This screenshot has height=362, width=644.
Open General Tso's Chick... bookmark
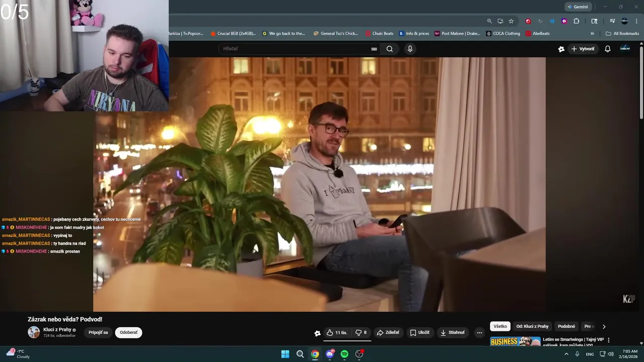336,34
